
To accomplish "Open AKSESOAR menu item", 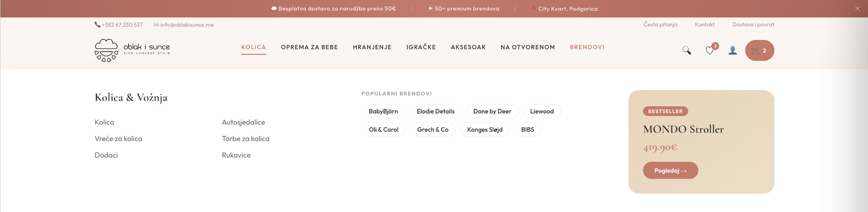I will [x=468, y=47].
